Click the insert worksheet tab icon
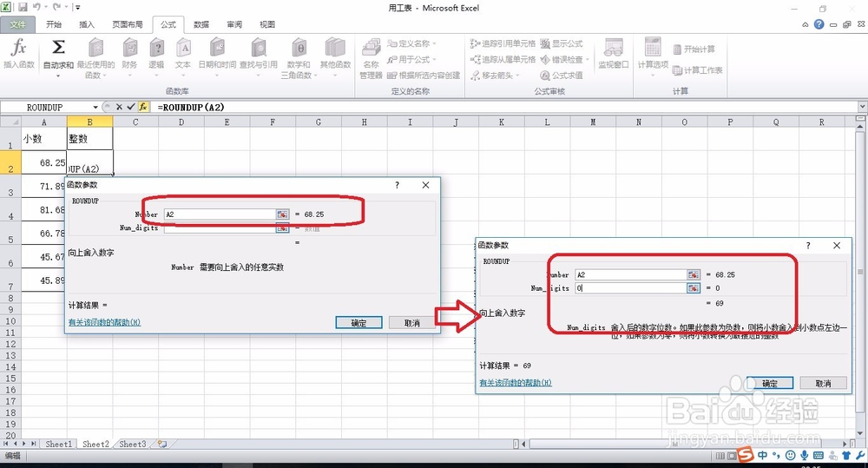Image resolution: width=868 pixels, height=468 pixels. (x=162, y=444)
